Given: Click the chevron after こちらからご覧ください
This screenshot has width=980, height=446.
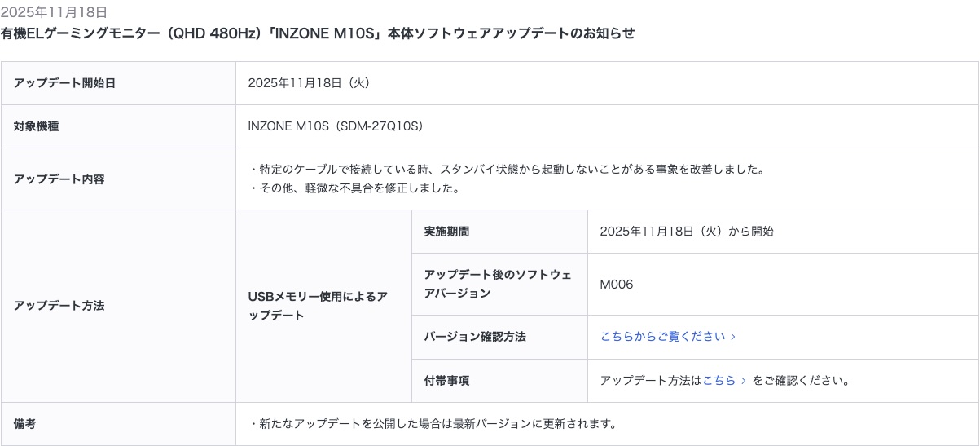Looking at the screenshot, I should (x=733, y=337).
